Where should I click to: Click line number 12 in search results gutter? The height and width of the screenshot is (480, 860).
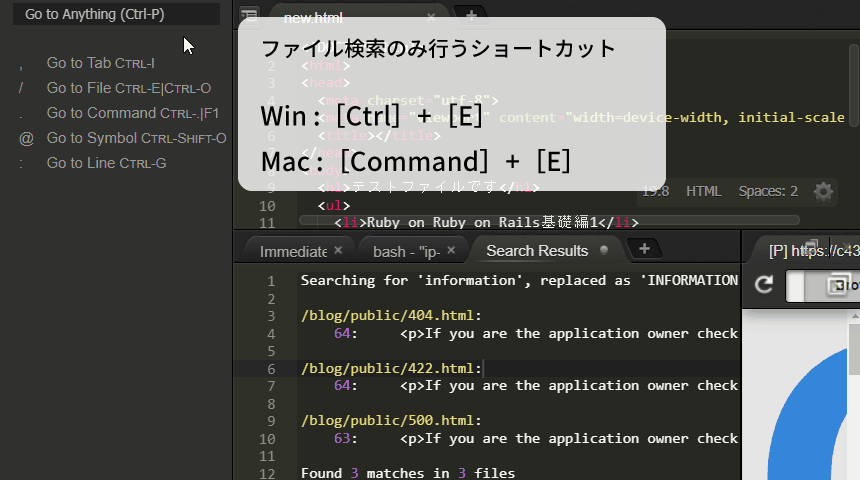[267, 473]
